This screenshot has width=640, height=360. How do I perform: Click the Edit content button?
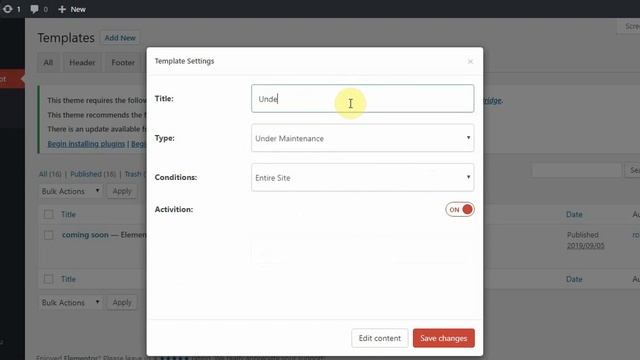380,338
